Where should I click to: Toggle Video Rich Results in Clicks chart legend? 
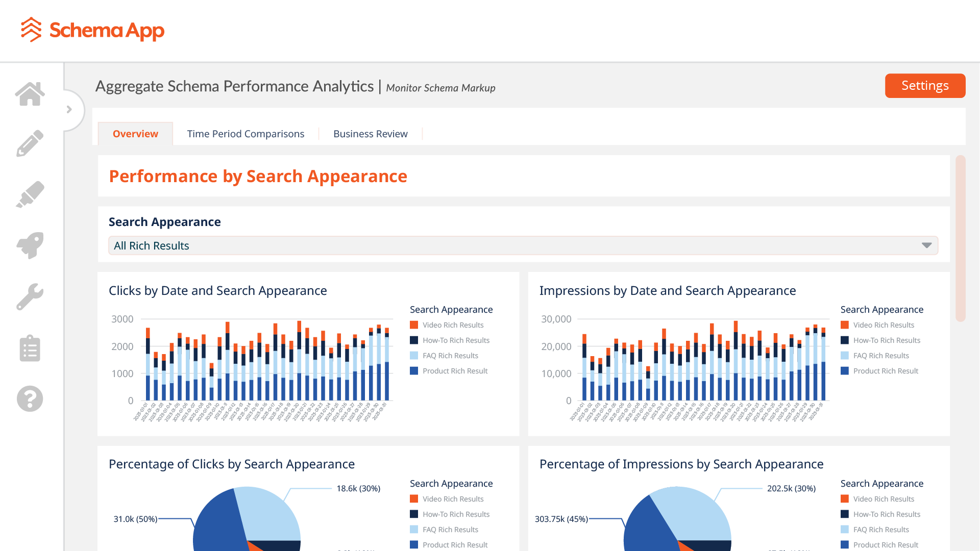[453, 325]
